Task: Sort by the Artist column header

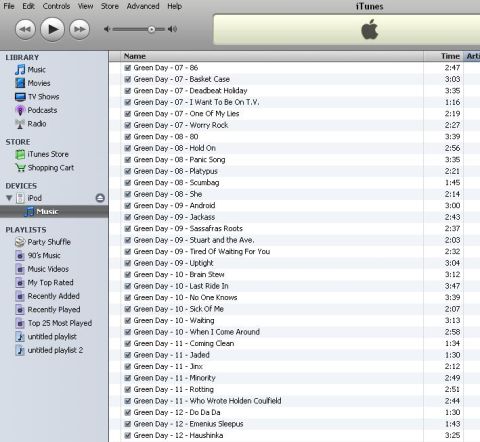Action: (x=472, y=56)
